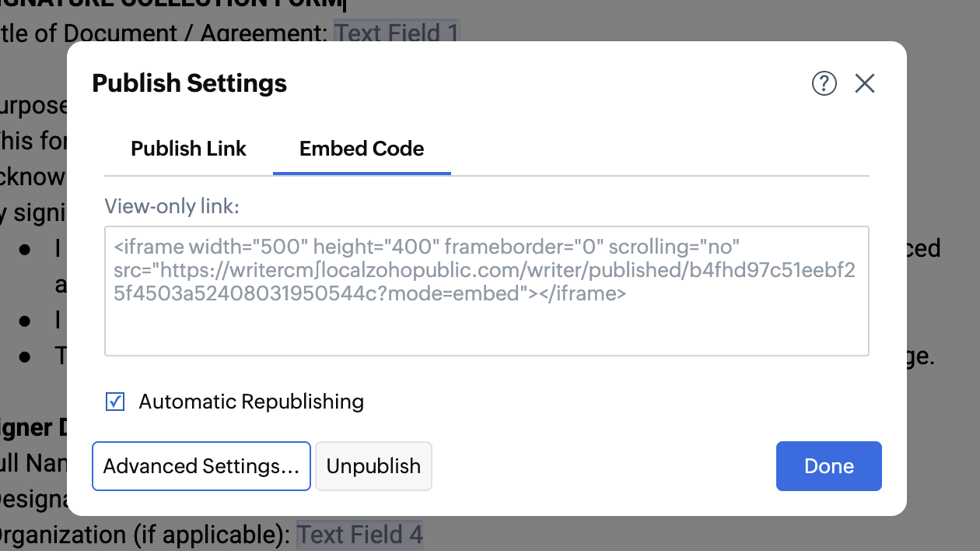Close the Publish Settings dialog
The image size is (980, 551).
coord(865,83)
